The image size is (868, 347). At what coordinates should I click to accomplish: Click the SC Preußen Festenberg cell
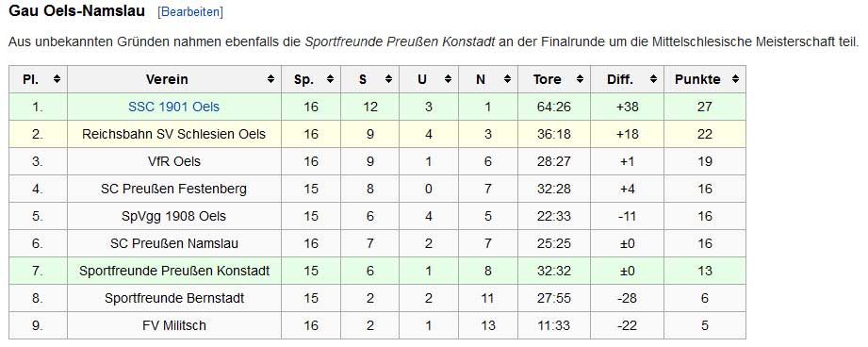tap(174, 189)
